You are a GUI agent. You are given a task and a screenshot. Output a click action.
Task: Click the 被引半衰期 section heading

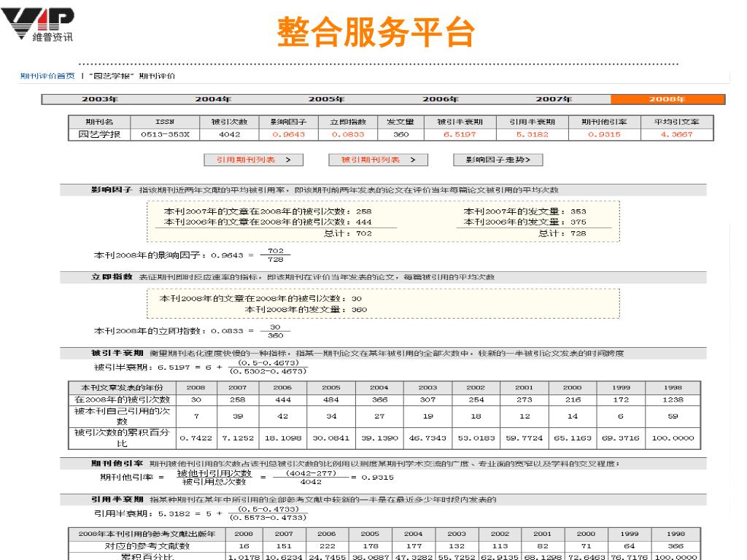(x=117, y=353)
